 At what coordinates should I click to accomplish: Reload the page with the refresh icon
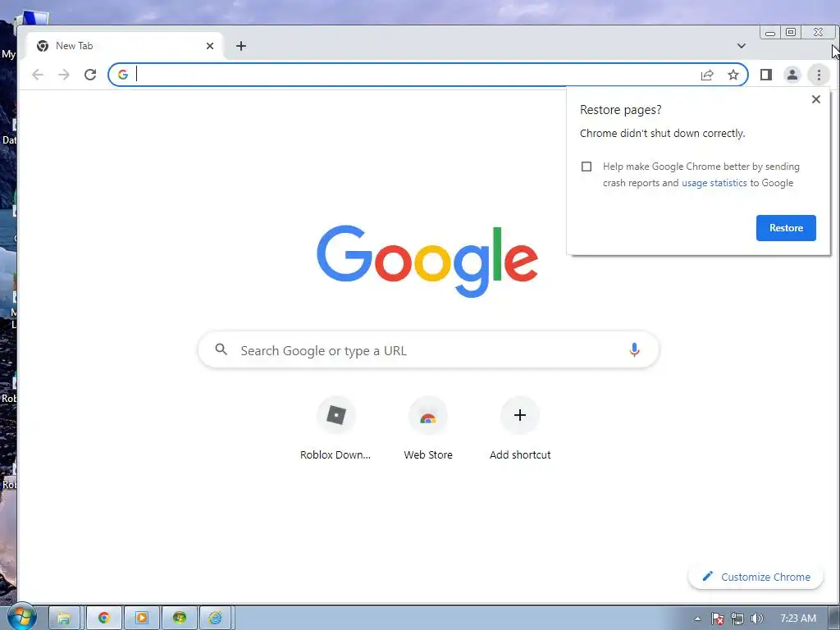point(90,75)
